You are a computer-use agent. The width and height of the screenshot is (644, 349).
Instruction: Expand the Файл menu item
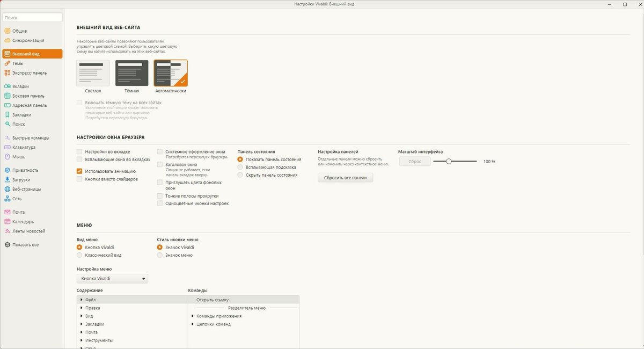pyautogui.click(x=82, y=300)
